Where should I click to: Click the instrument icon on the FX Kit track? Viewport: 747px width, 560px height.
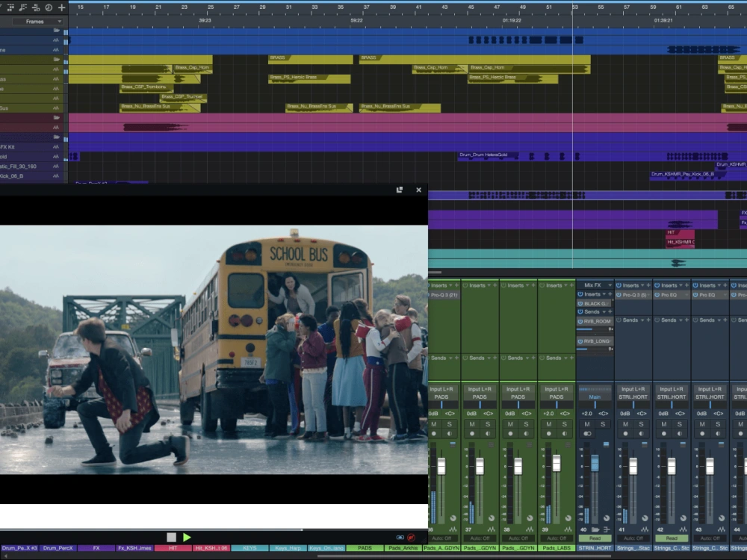[56, 146]
